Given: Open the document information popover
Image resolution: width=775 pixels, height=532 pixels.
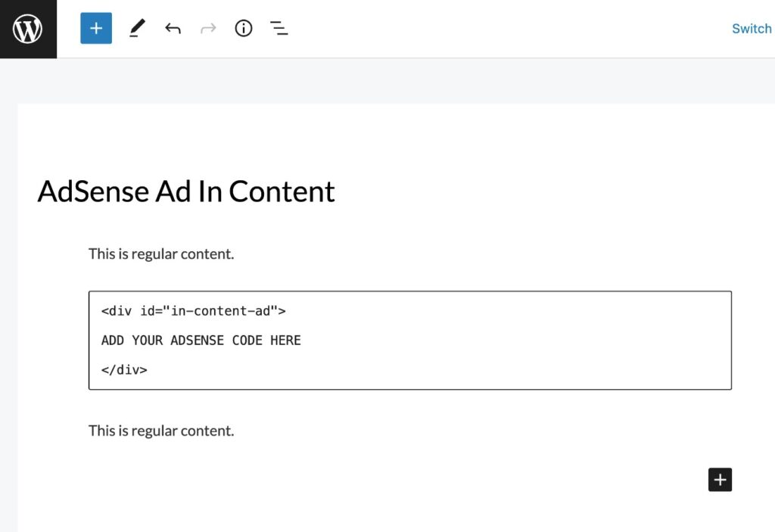Looking at the screenshot, I should [243, 28].
